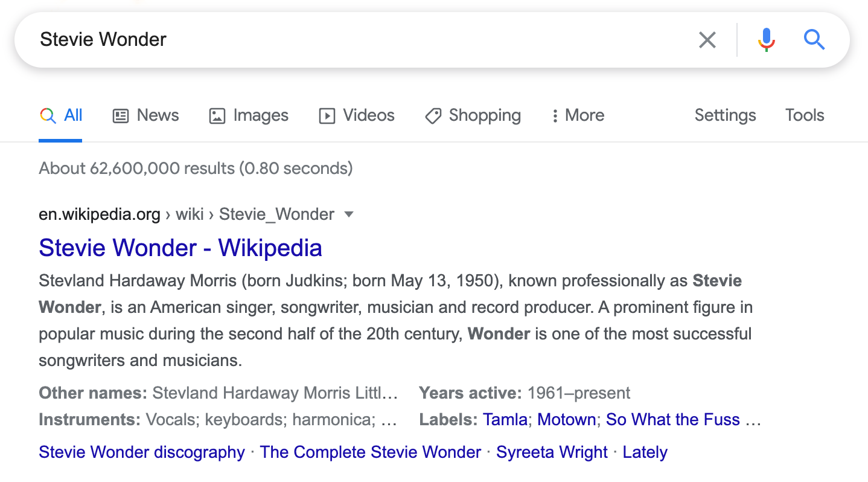Click the en.wikipedia.org breadcrumb URL text

[x=100, y=214]
